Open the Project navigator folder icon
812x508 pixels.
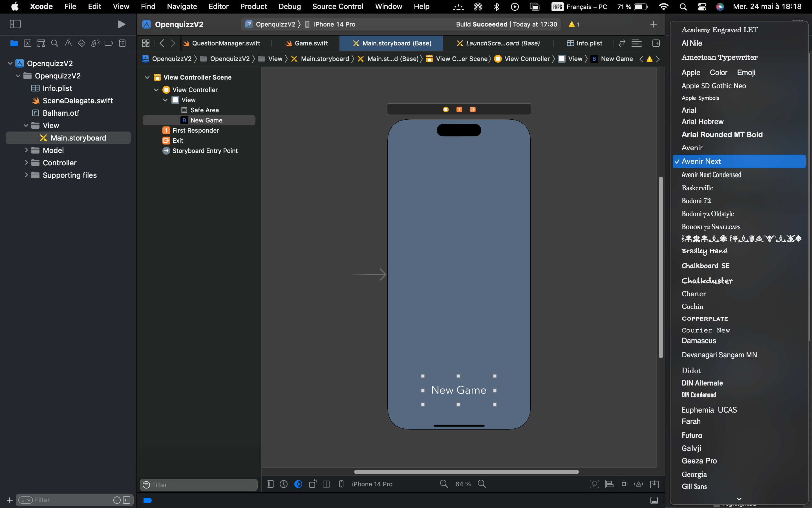coord(14,43)
